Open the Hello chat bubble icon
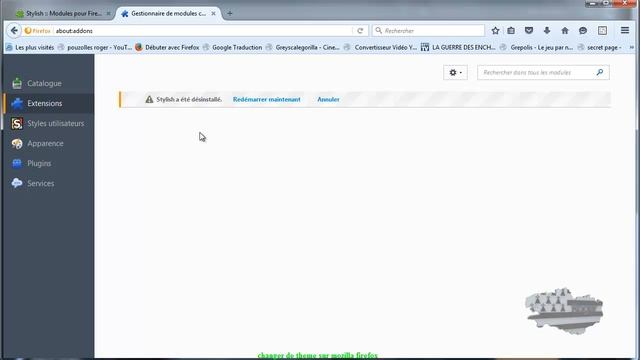The height and width of the screenshot is (360, 640). 583,31
